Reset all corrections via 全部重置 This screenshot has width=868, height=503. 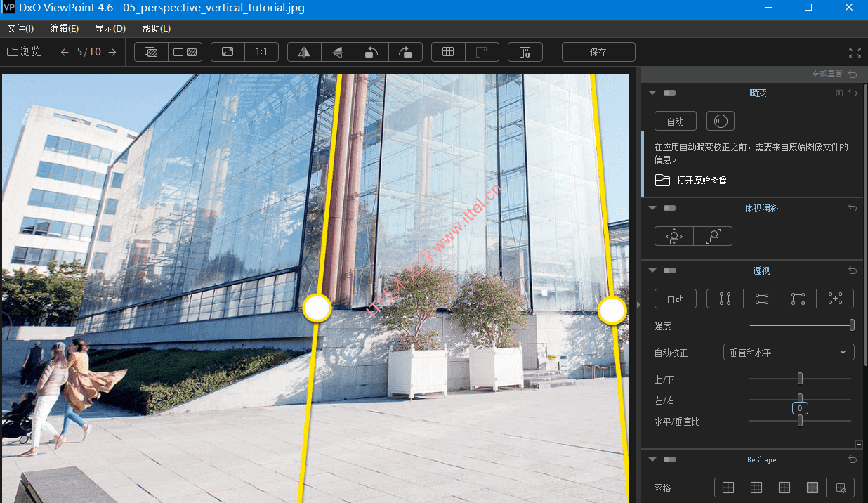(x=834, y=74)
